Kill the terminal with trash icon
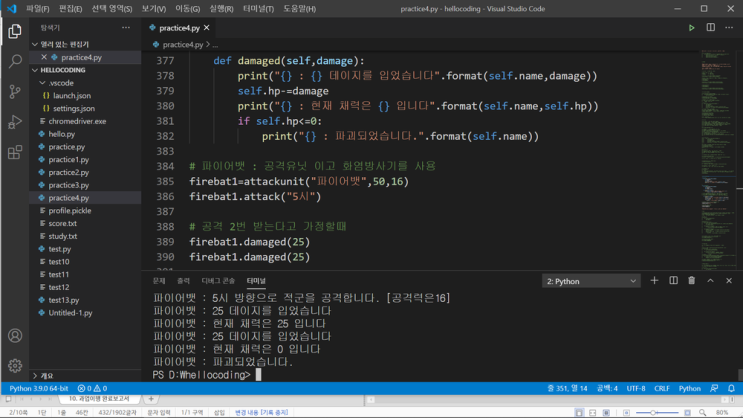Image resolution: width=743 pixels, height=418 pixels. point(691,281)
